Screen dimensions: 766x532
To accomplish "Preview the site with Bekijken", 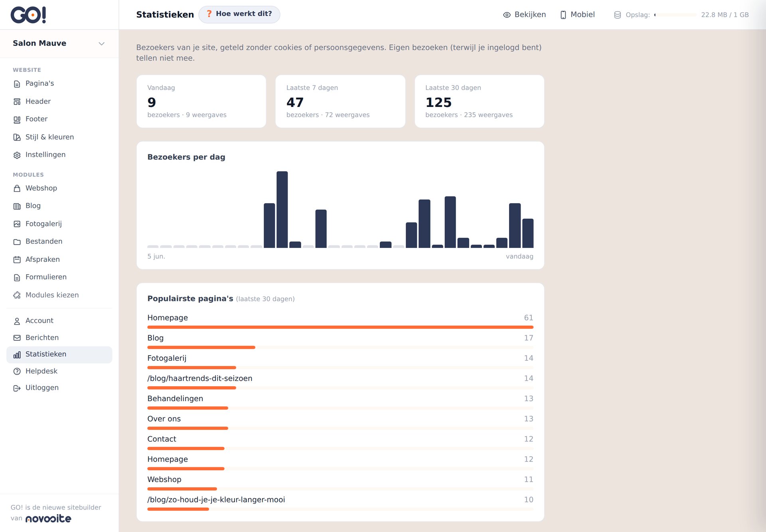I will pyautogui.click(x=524, y=15).
